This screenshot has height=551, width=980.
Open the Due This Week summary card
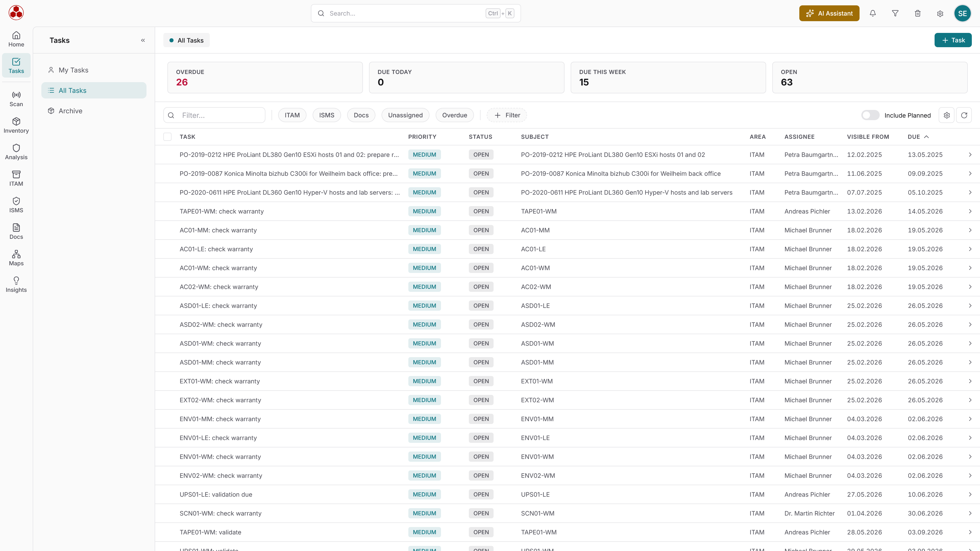click(668, 78)
